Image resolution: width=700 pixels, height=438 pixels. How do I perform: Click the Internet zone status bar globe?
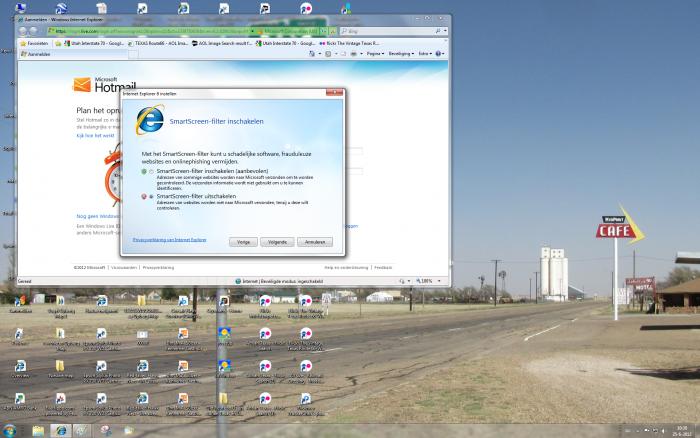tap(238, 281)
